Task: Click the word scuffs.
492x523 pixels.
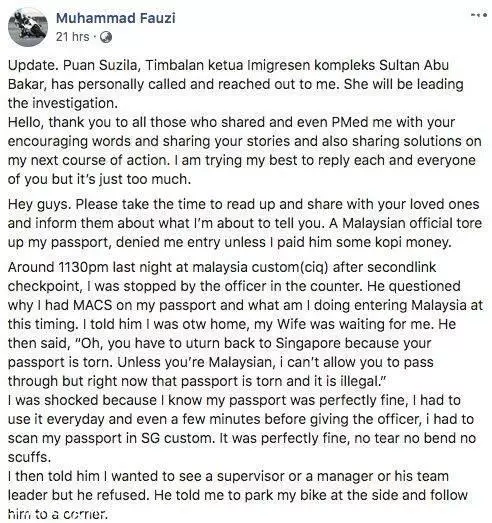Action: (x=29, y=457)
